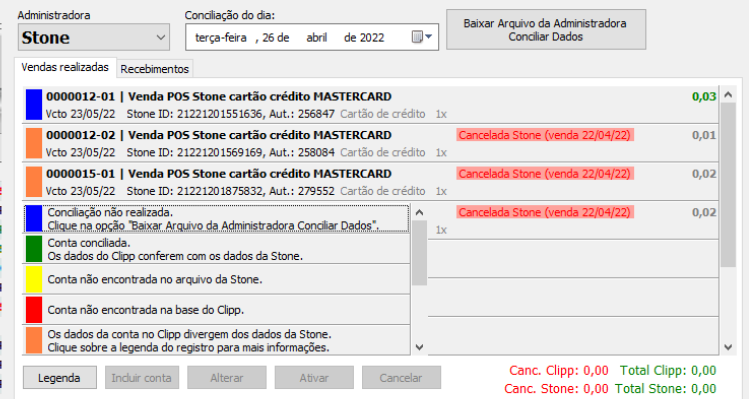
Task: Click Stone ID 21221201569169 detail line
Action: (x=246, y=152)
